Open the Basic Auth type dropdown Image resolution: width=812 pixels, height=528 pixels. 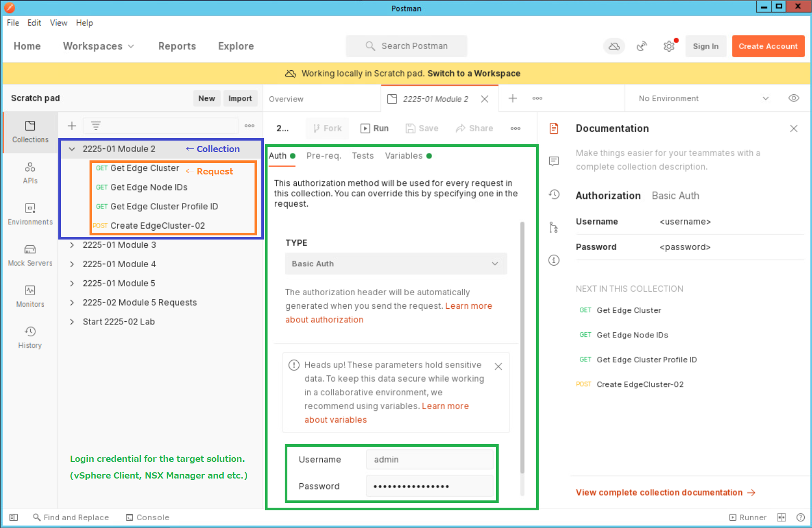tap(396, 263)
